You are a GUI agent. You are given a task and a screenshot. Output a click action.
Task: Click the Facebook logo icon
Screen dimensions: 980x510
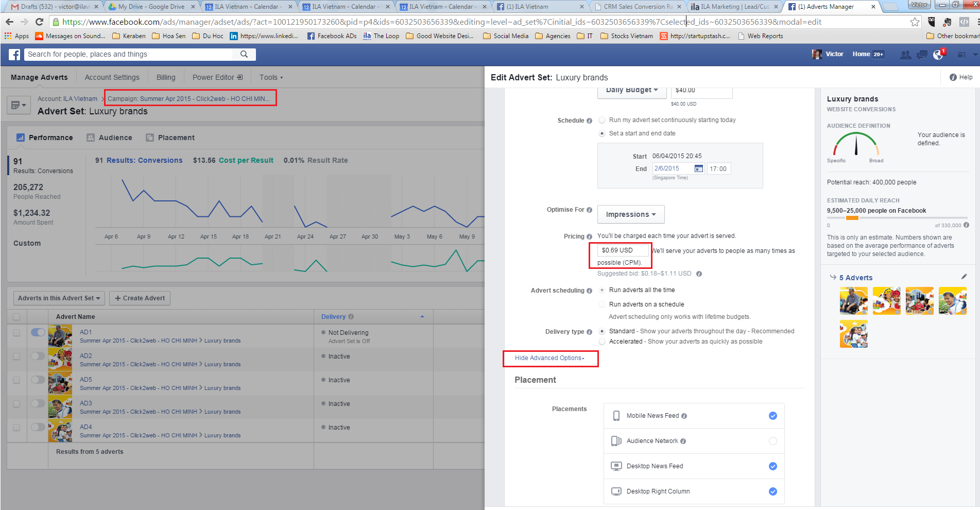click(x=14, y=55)
